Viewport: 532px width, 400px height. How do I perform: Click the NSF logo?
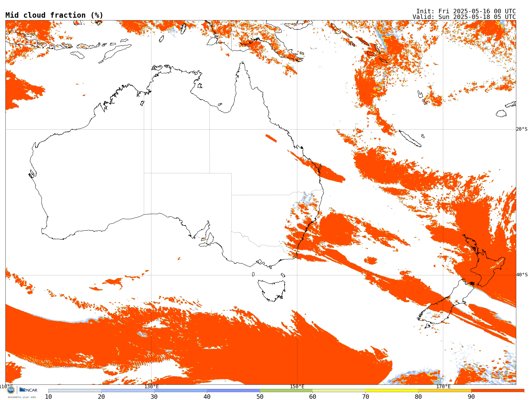pos(11,390)
